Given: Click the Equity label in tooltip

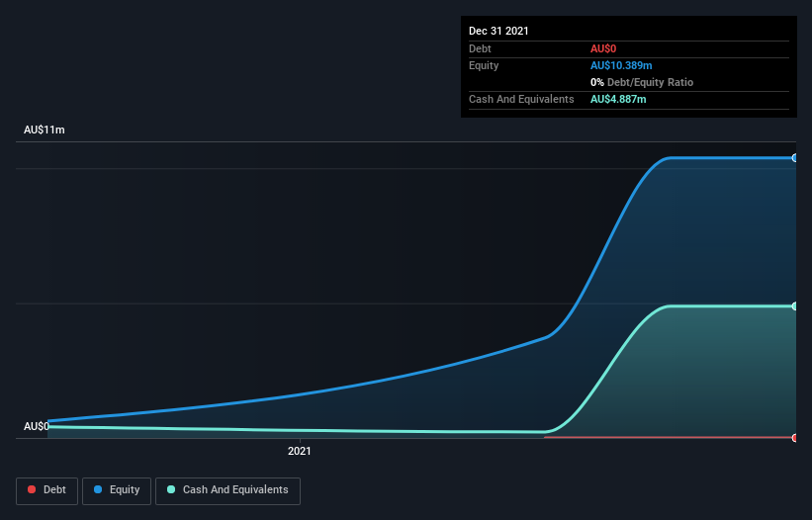Looking at the screenshot, I should (x=484, y=65).
